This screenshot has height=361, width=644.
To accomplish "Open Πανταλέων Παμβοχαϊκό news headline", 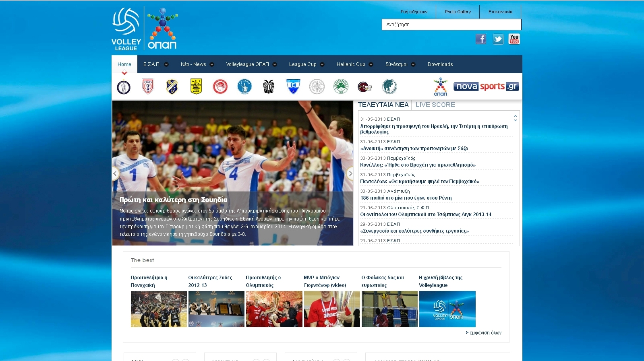I will [420, 182].
